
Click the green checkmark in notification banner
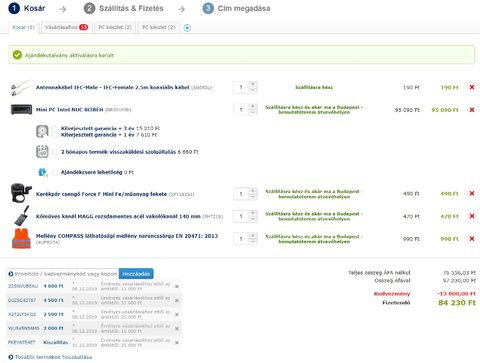click(x=17, y=55)
